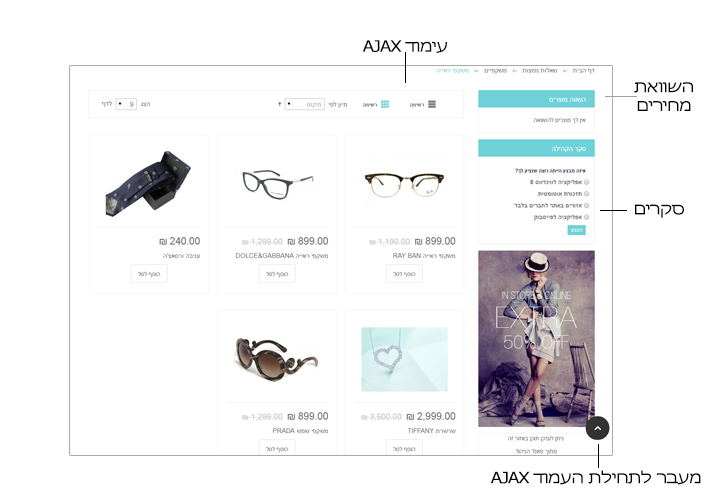
Task: Submit the community poll vote button
Action: coord(576,230)
